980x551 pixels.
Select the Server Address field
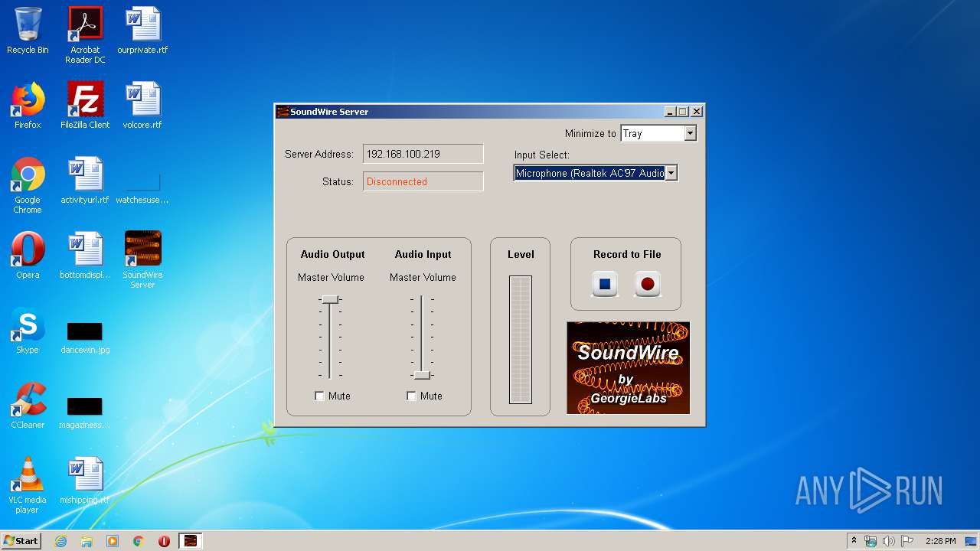(x=423, y=154)
